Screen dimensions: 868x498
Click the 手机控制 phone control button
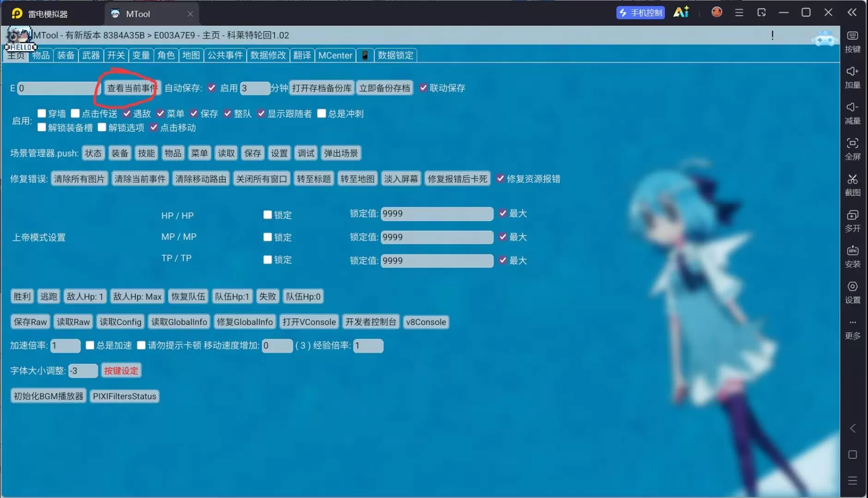pos(640,12)
